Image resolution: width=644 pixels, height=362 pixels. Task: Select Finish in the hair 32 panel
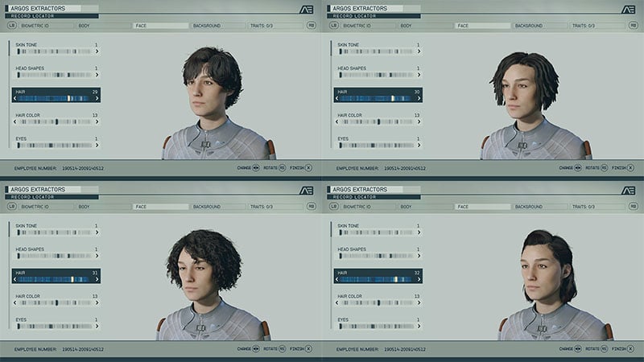623,349
